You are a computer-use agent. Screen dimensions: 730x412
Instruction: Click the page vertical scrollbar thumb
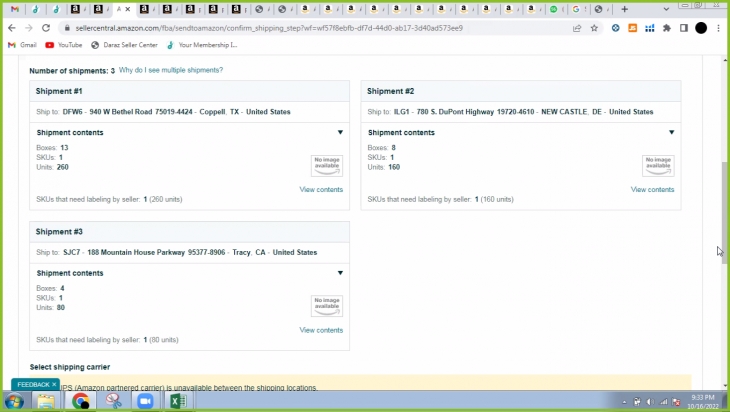pyautogui.click(x=724, y=213)
